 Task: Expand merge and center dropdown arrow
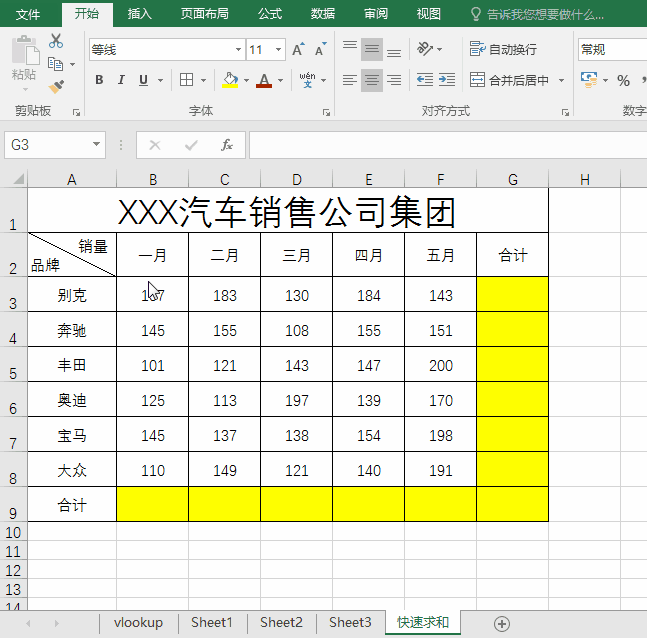pos(561,80)
